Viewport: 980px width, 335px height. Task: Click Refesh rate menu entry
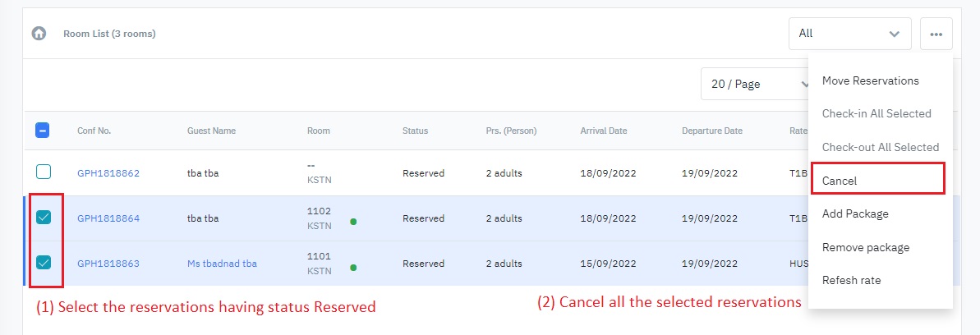851,280
